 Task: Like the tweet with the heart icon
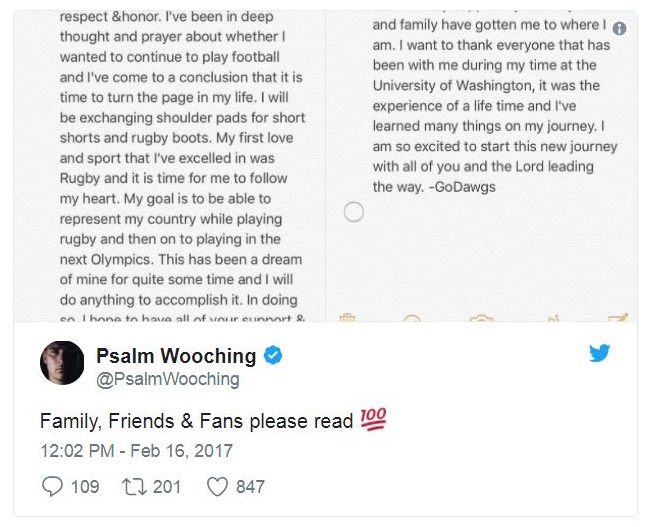tap(216, 486)
